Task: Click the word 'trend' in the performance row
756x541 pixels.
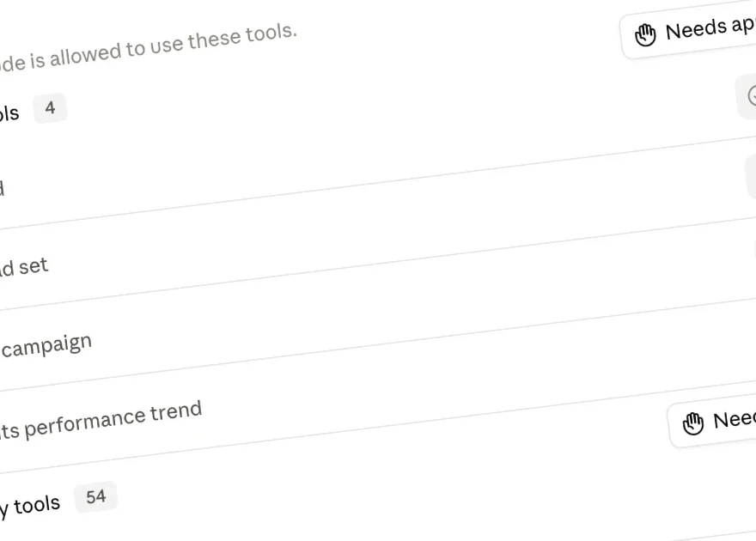Action: tap(175, 412)
